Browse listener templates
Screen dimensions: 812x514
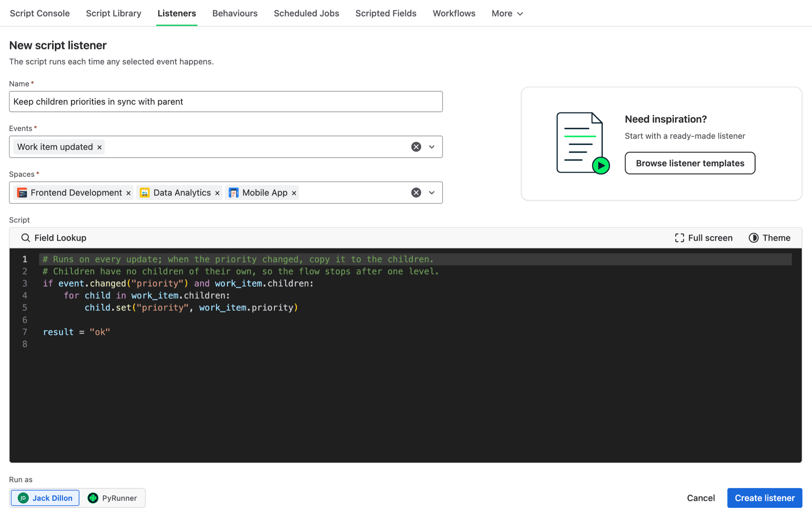(690, 163)
